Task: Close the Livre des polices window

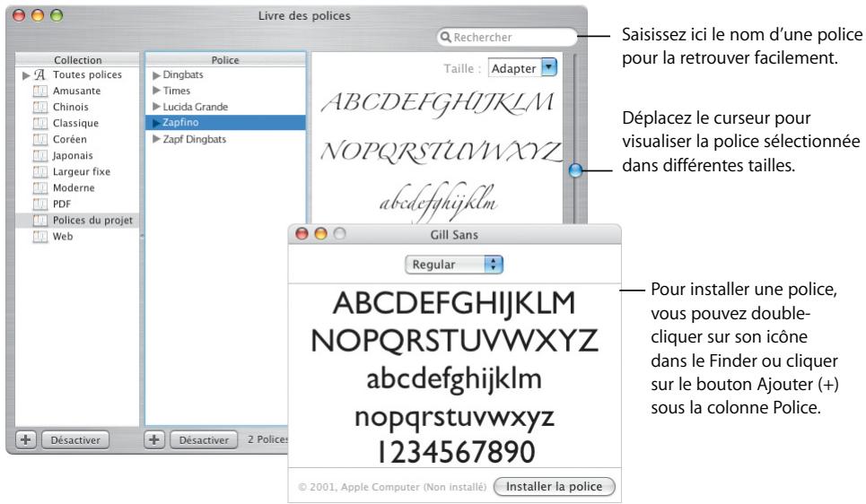Action: pos(20,15)
